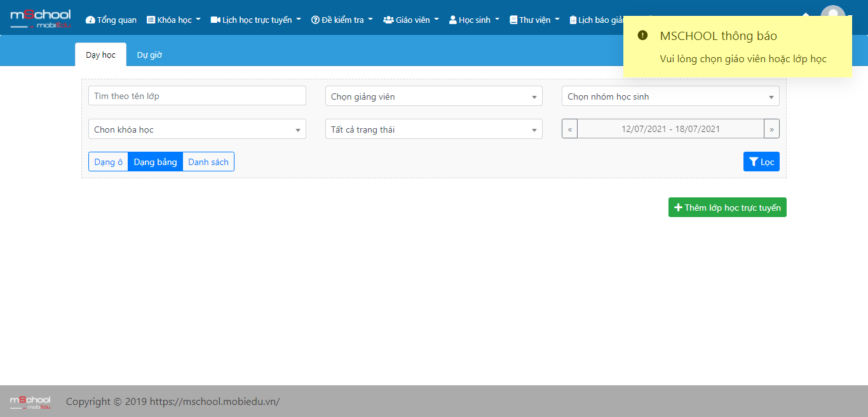Click the question mark icon beside Đề kiểm tra
The image size is (868, 417).
pyautogui.click(x=315, y=20)
